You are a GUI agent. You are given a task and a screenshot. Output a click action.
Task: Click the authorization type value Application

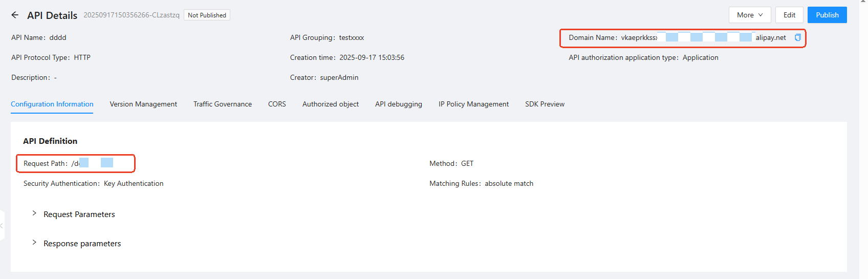(x=701, y=57)
